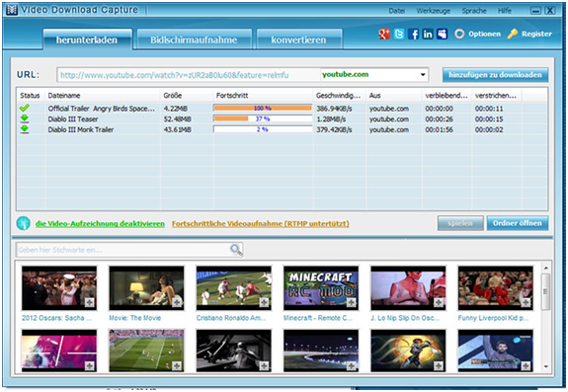
Task: Open the Cristiano Ronaldo video thumbnail
Action: point(234,288)
